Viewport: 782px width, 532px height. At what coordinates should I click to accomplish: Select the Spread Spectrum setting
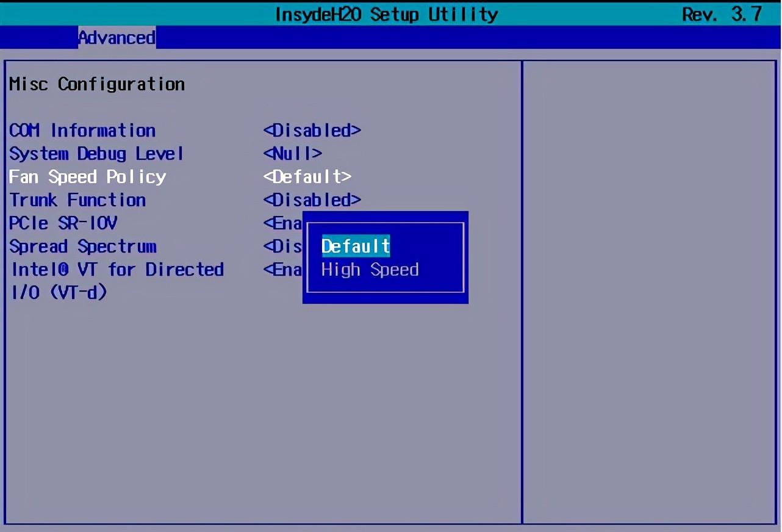83,246
